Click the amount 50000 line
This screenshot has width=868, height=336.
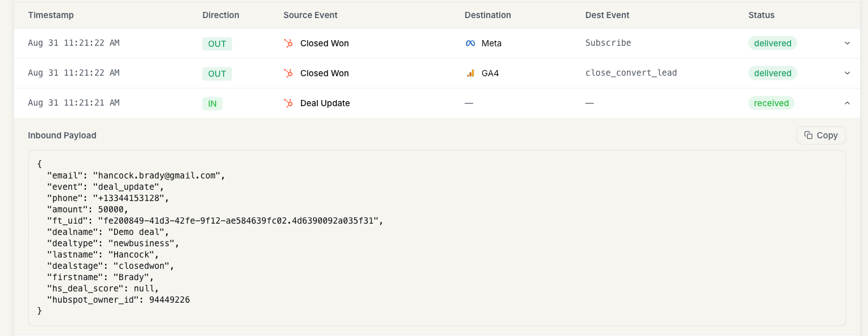tap(88, 210)
